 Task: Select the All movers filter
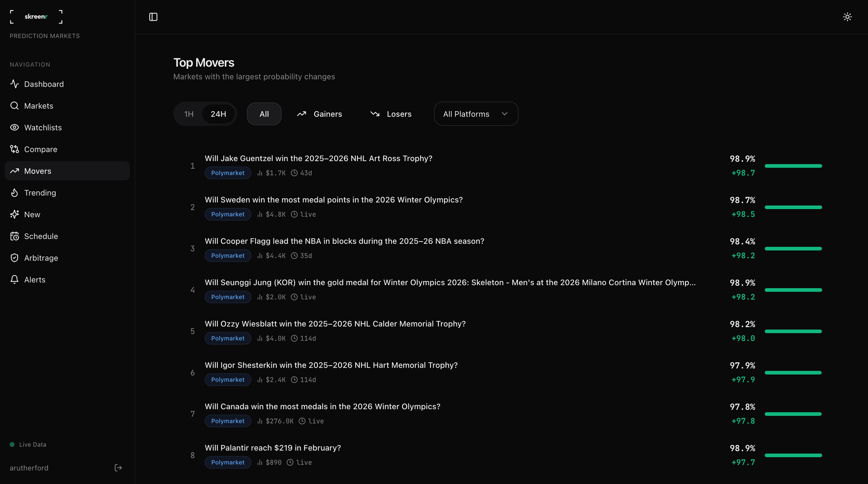pos(264,114)
